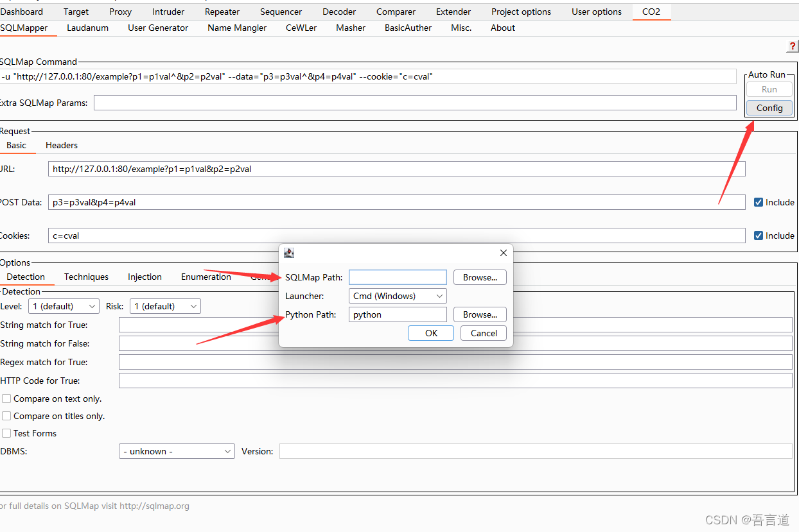This screenshot has width=799, height=532.
Task: Close the SQLMap config dialog
Action: pyautogui.click(x=503, y=253)
